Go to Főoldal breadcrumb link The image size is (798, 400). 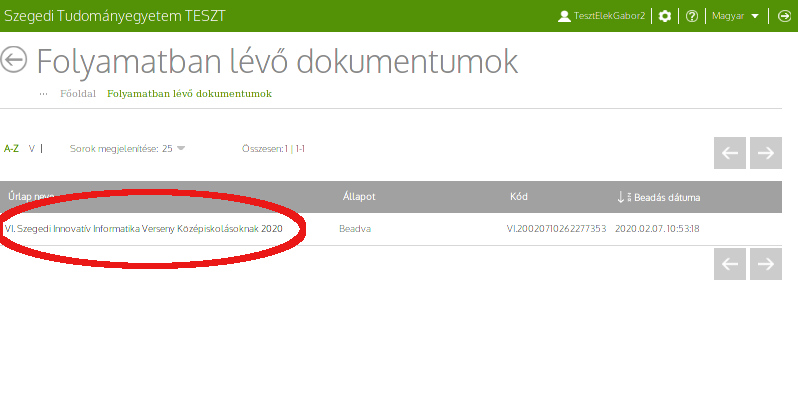pos(77,93)
